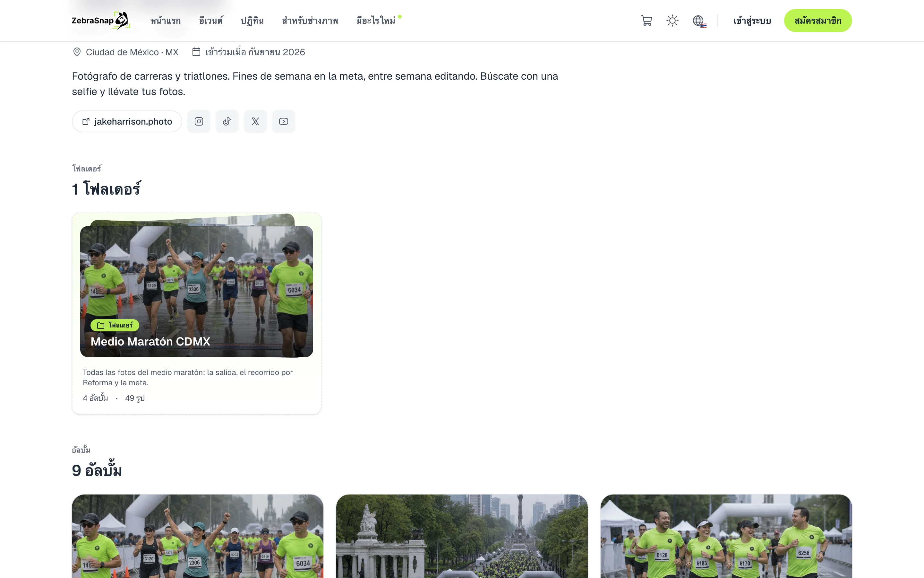Open มีอะไรใหม่ page
Screen dimensions: 924x578
[376, 21]
